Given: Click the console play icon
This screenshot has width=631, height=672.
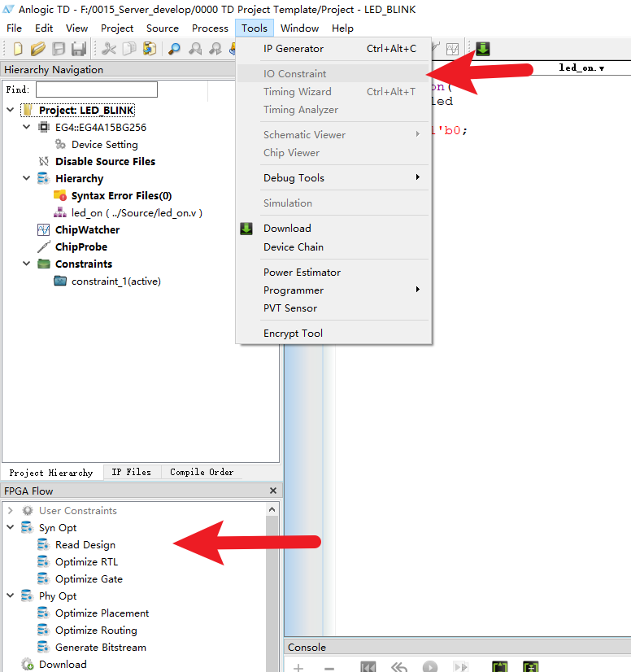Looking at the screenshot, I should click(x=429, y=667).
